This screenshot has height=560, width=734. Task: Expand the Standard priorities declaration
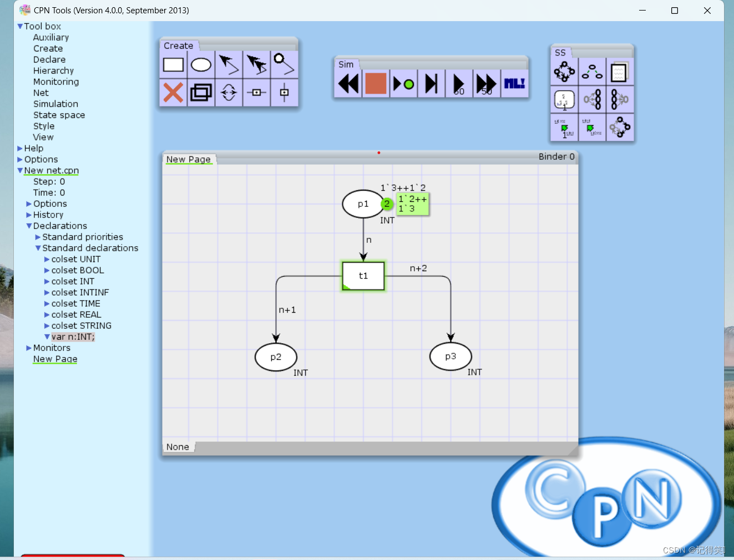point(37,237)
